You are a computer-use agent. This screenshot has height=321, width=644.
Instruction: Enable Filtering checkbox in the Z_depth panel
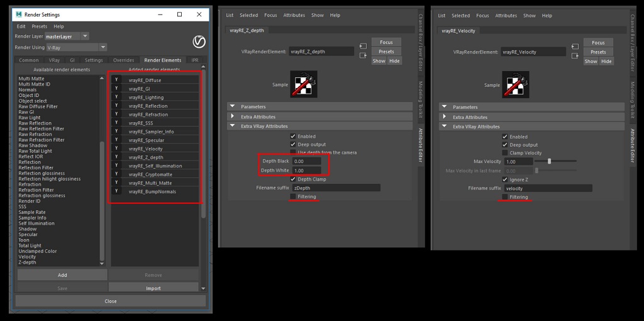(x=293, y=197)
